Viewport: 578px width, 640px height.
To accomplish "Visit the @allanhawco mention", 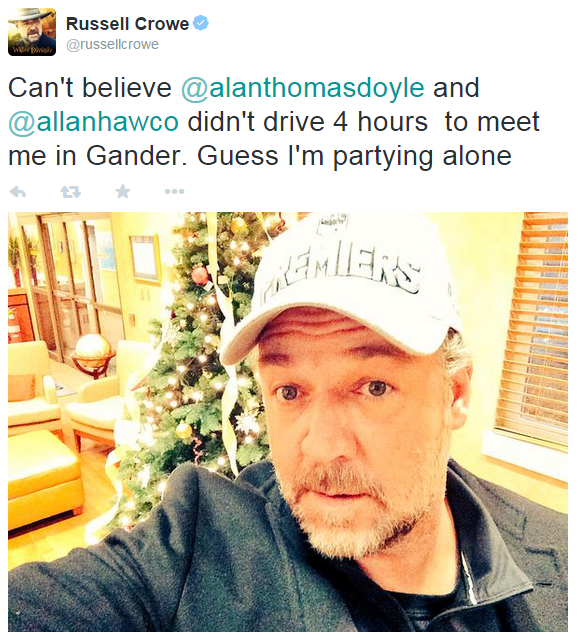I will pos(93,122).
